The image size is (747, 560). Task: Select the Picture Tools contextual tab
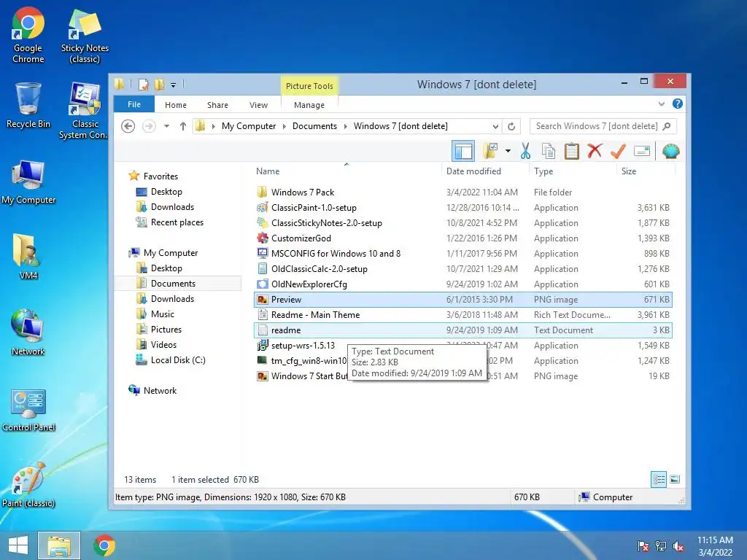point(309,86)
